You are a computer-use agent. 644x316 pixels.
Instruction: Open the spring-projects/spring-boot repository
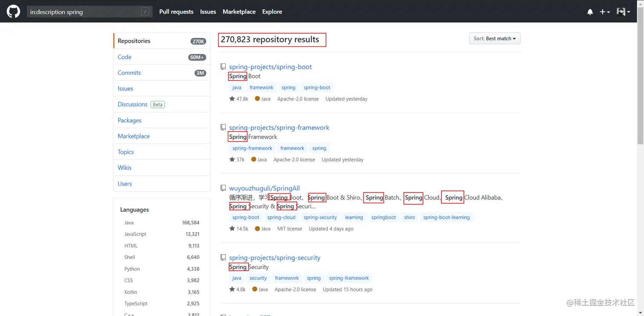270,67
